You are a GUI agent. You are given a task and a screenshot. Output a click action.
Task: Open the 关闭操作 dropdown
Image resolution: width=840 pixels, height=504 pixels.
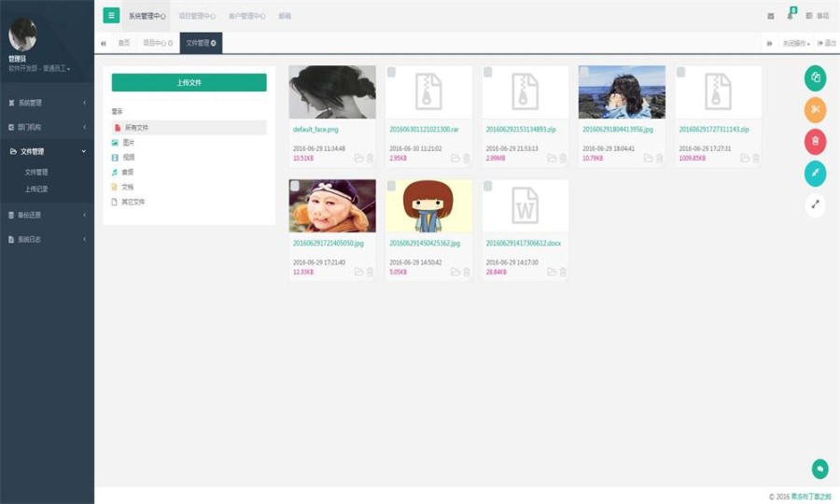[796, 43]
